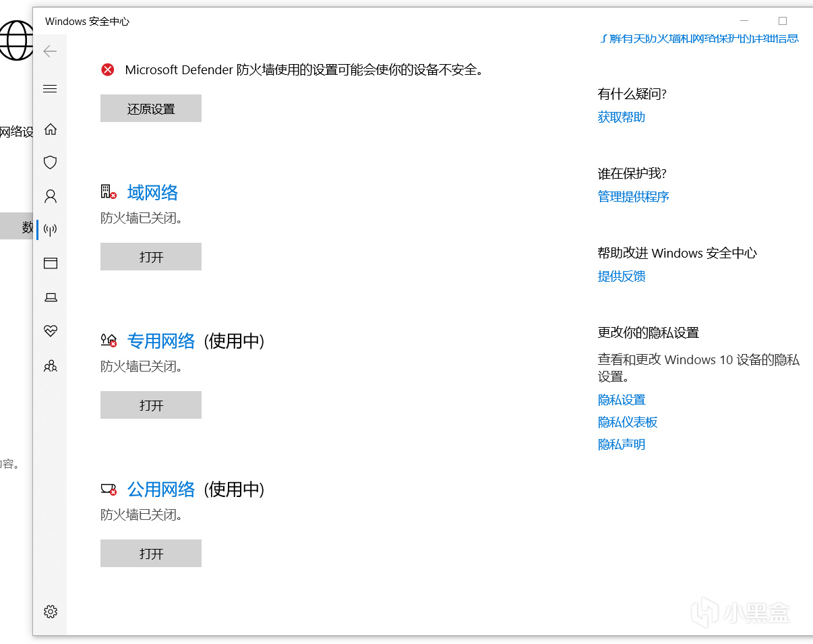The width and height of the screenshot is (813, 644).
Task: Open Device performance & health heart icon
Action: click(50, 330)
